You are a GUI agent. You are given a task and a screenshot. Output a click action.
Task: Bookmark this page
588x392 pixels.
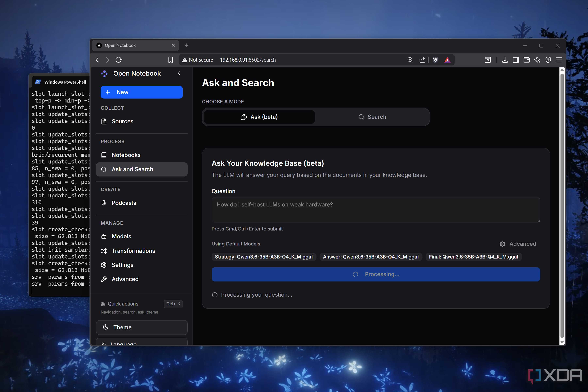pos(171,60)
